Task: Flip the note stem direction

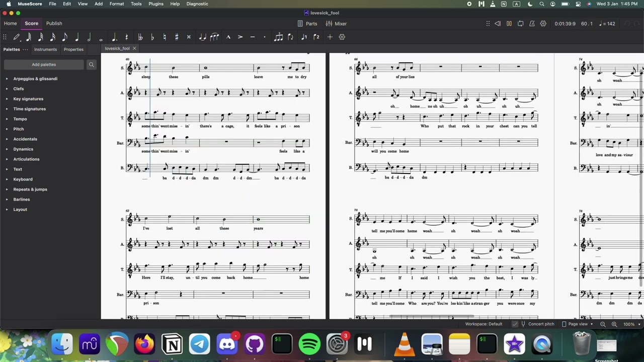Action: click(x=290, y=37)
